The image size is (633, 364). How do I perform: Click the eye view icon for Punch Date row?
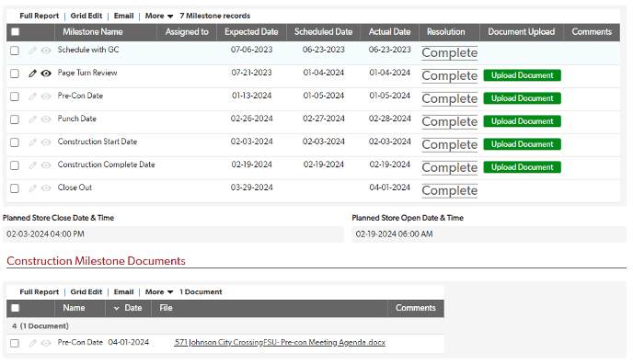(46, 119)
